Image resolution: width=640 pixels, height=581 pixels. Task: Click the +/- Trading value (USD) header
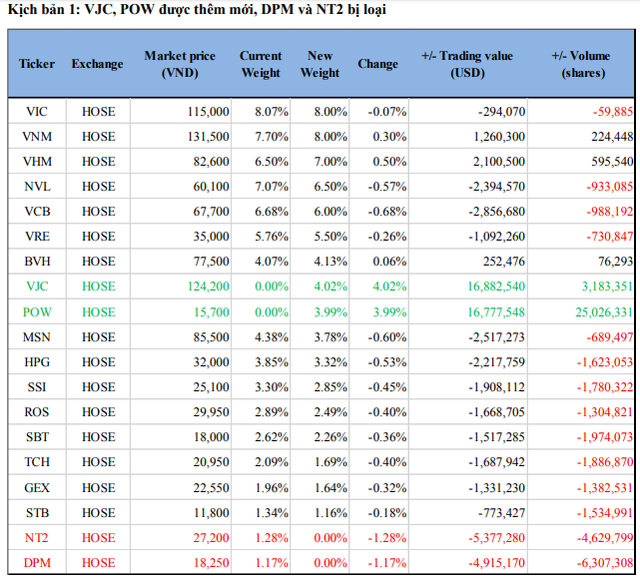[x=467, y=64]
